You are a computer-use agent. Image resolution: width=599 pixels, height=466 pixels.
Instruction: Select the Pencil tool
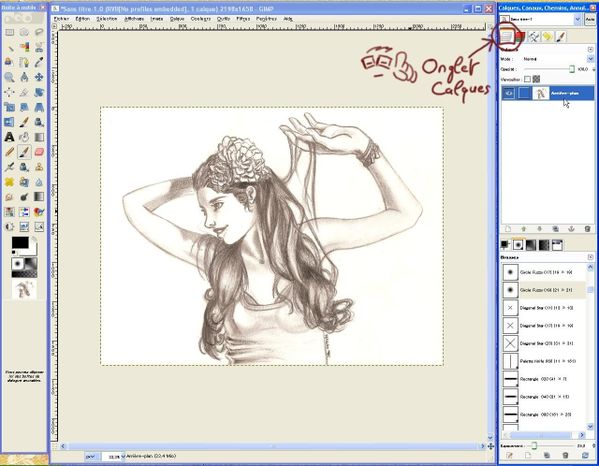click(10, 152)
